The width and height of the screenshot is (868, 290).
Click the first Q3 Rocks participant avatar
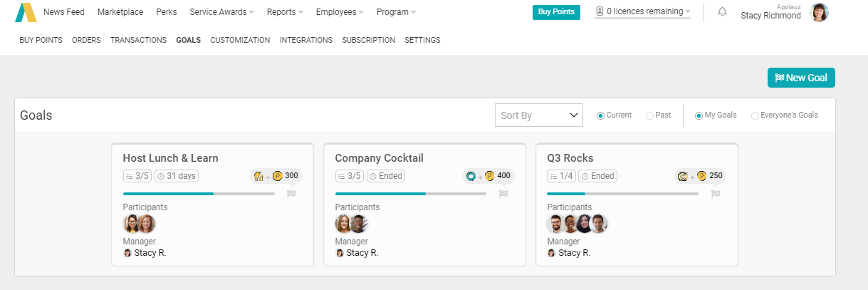(x=555, y=224)
